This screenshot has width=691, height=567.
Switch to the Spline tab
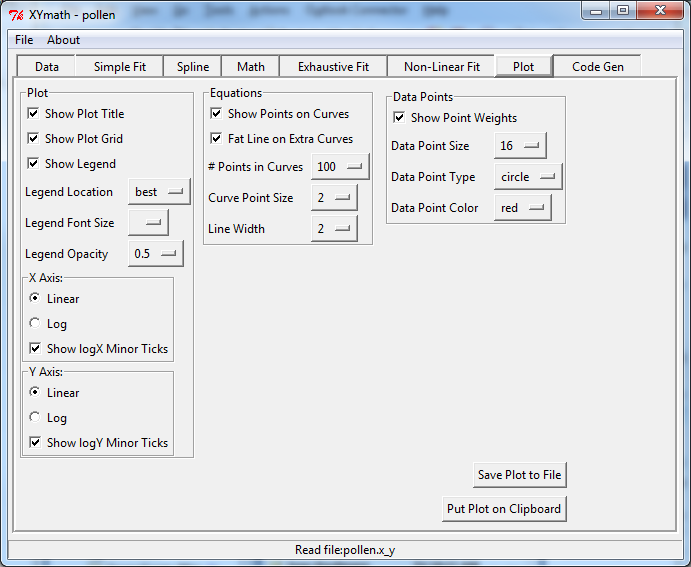coord(193,67)
